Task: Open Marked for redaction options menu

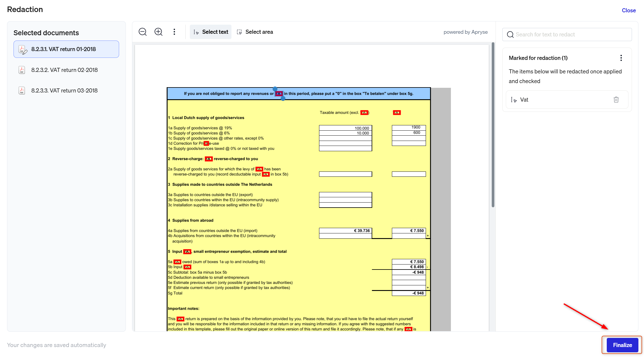Action: tap(621, 58)
